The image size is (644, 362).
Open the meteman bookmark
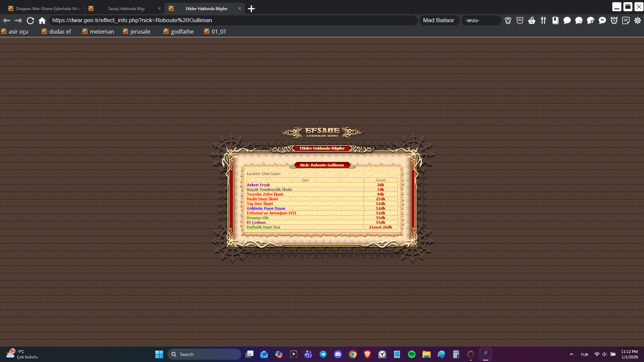[98, 32]
